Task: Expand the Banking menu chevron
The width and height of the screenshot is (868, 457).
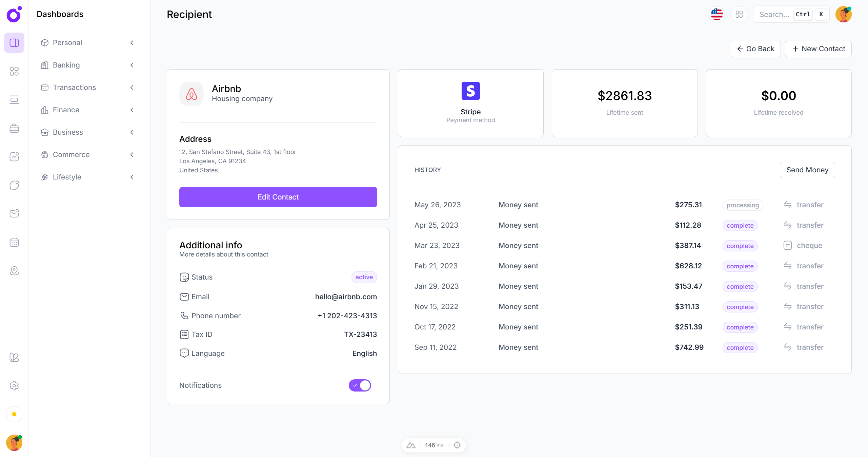Action: click(x=132, y=65)
